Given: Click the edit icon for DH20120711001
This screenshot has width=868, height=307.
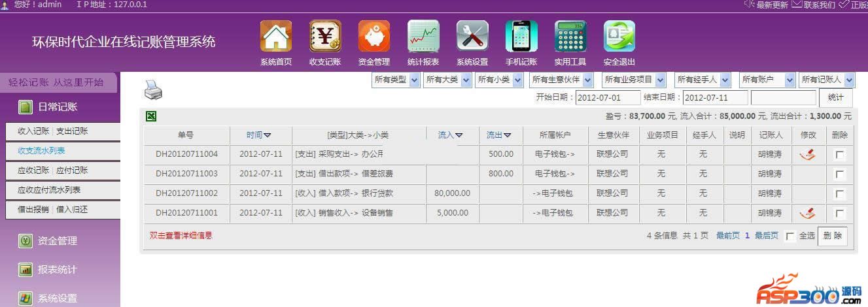Looking at the screenshot, I should 808,213.
